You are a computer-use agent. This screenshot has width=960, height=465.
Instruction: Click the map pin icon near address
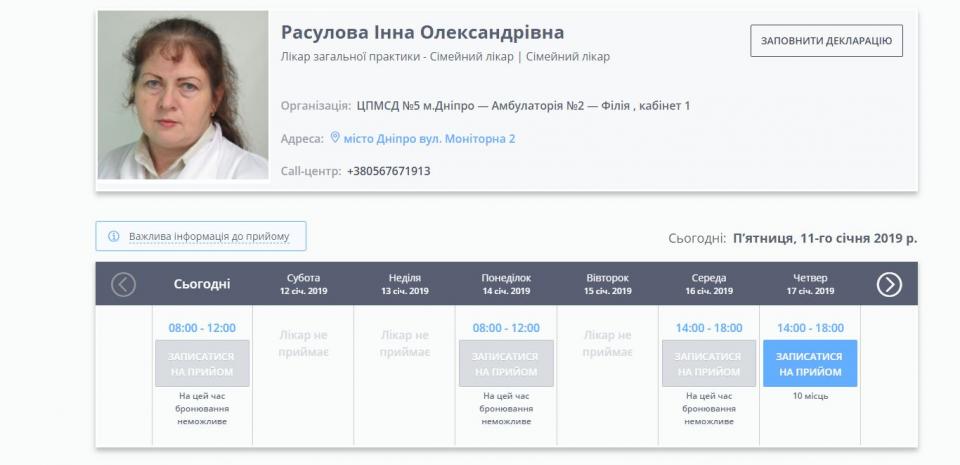click(335, 138)
